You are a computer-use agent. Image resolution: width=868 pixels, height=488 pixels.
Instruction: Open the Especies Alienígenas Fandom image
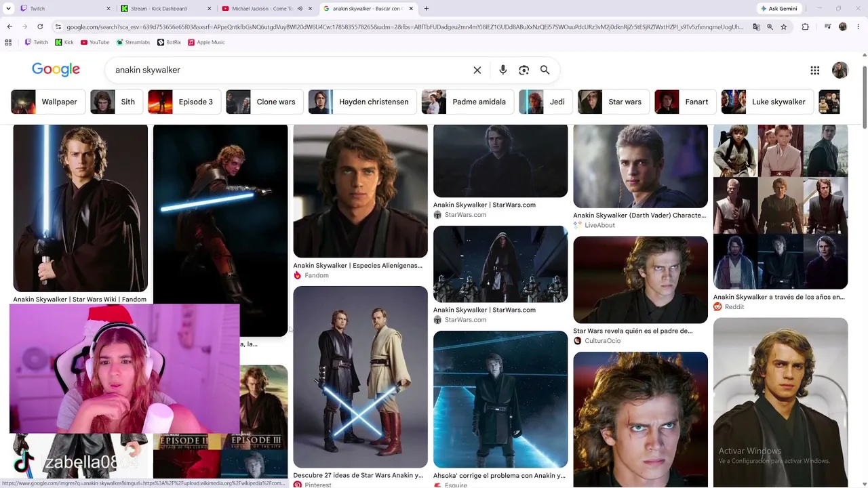tap(360, 191)
